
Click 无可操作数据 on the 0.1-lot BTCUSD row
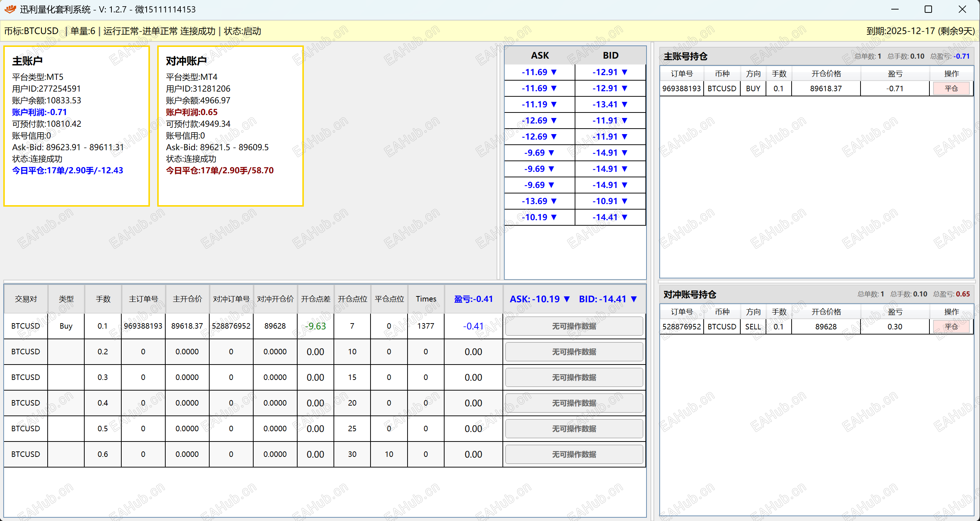coord(574,326)
